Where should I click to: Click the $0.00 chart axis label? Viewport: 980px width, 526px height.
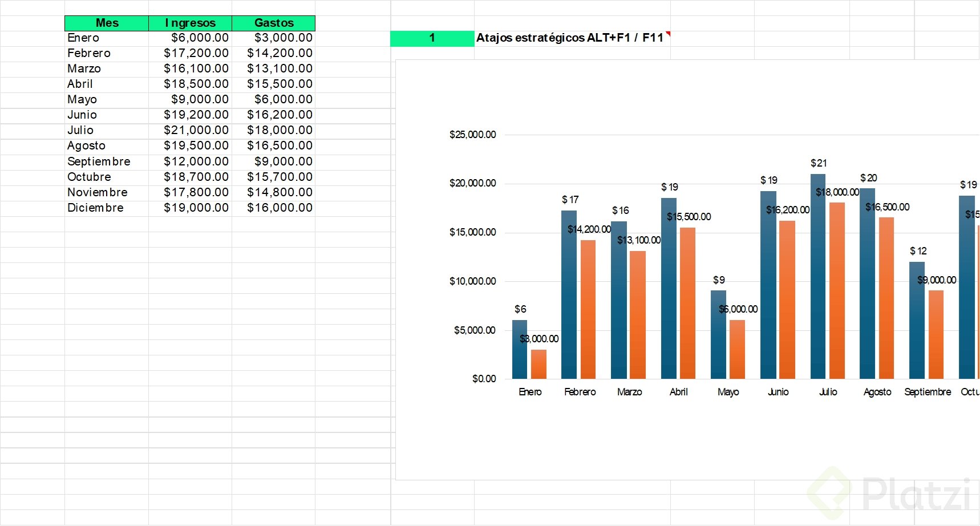[484, 379]
